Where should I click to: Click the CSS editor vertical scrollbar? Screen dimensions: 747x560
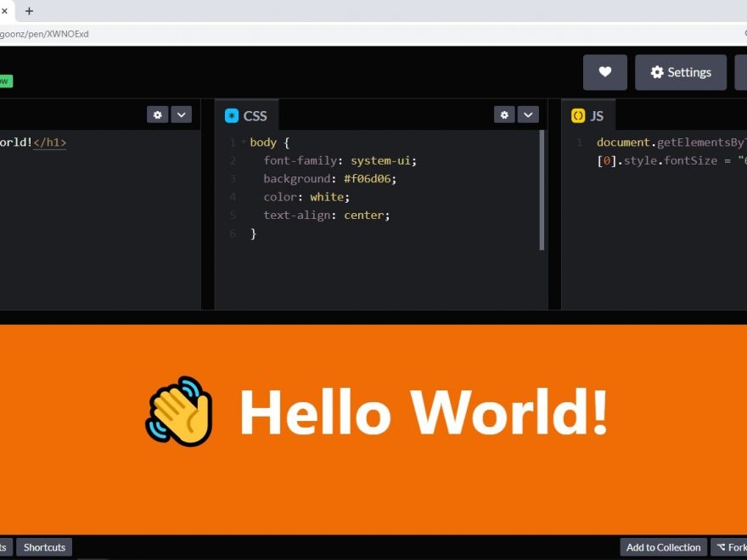pyautogui.click(x=542, y=190)
